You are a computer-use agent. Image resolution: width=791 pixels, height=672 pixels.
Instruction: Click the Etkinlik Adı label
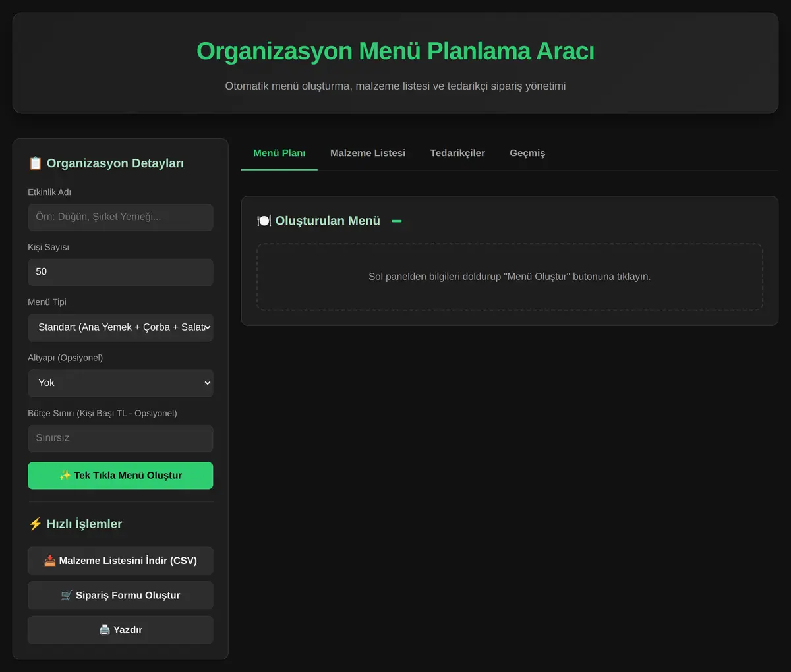[x=49, y=192]
